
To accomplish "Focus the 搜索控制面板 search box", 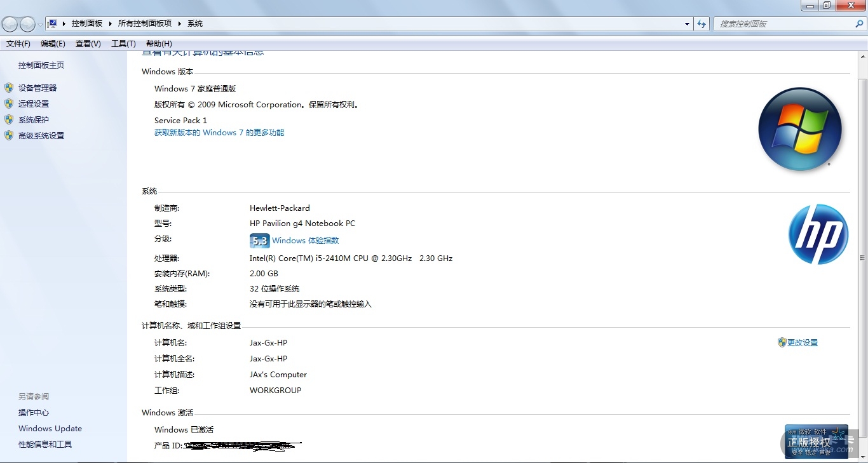I will click(783, 24).
